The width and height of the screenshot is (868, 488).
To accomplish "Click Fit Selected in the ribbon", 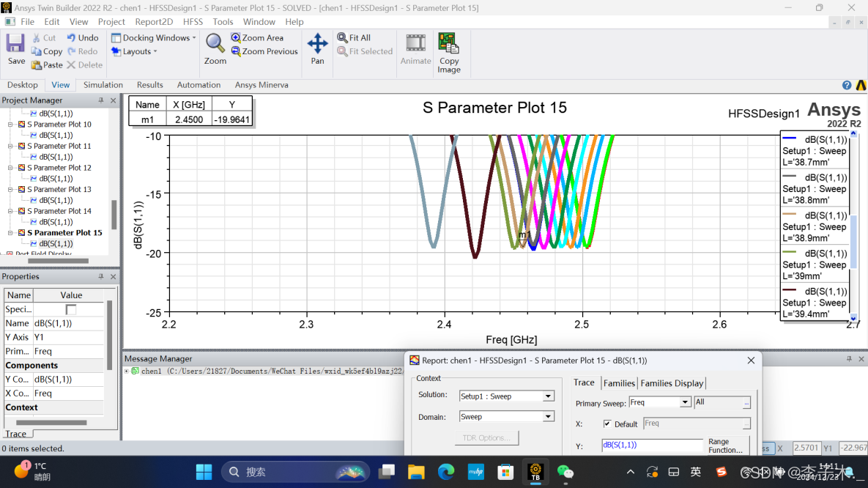I will point(366,51).
